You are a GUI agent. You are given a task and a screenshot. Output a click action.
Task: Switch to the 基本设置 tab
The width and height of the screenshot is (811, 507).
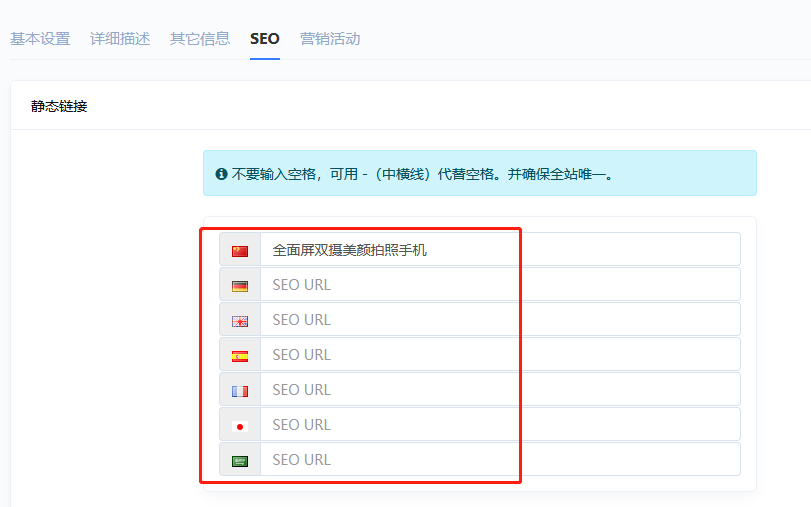pyautogui.click(x=40, y=39)
